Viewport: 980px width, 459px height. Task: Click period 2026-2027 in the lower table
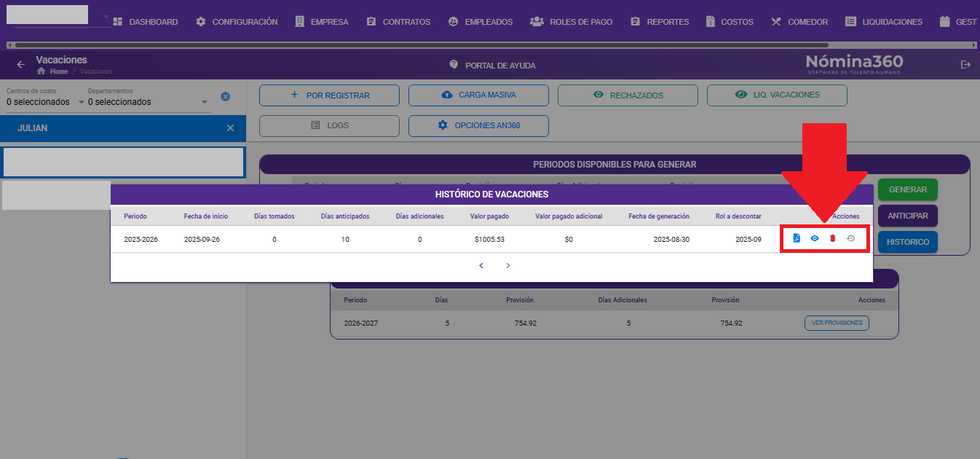(361, 323)
